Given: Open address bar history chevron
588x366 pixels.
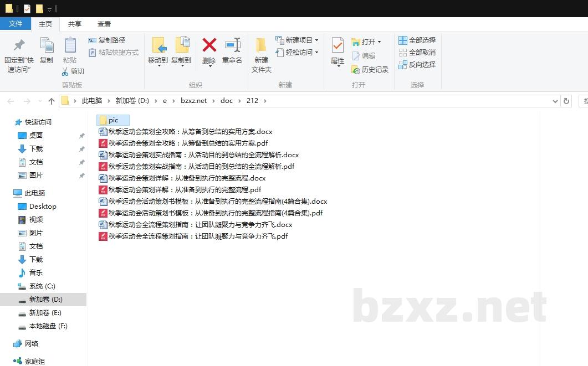Looking at the screenshot, I should 555,100.
